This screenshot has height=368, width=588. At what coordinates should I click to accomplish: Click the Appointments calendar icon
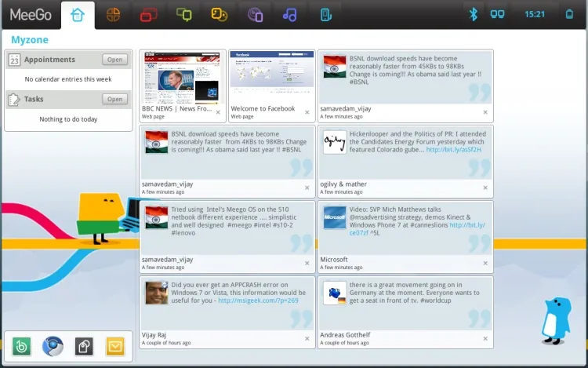click(14, 60)
